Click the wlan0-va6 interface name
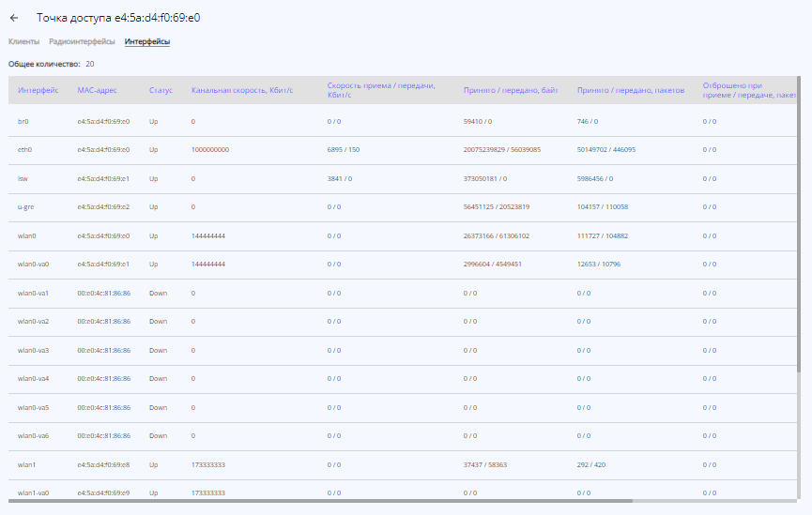 click(x=33, y=435)
